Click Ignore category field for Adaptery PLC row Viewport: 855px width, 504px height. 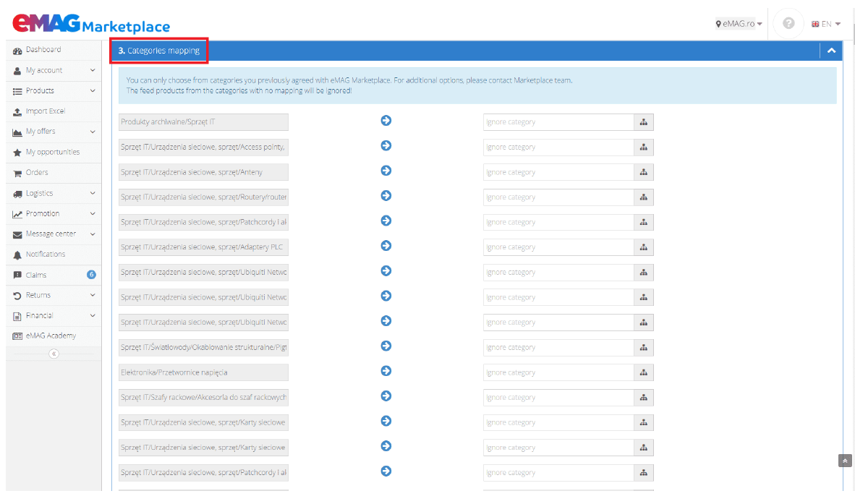tap(558, 247)
